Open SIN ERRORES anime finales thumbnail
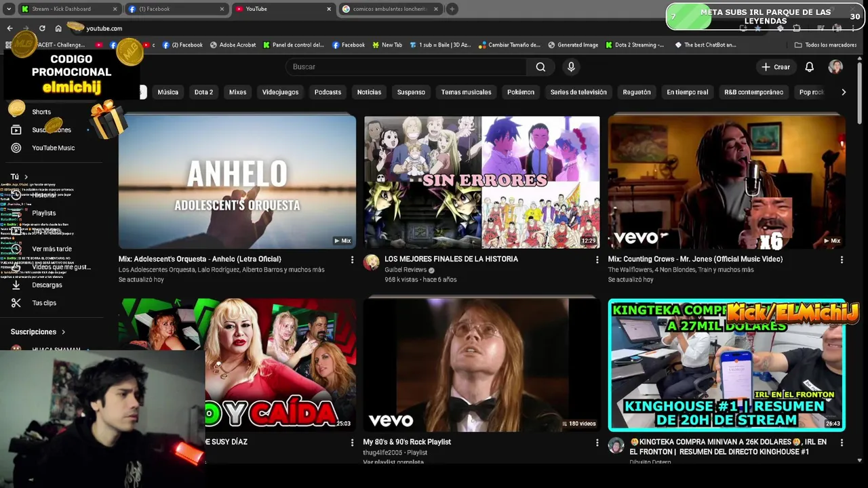868x488 pixels. 481,182
